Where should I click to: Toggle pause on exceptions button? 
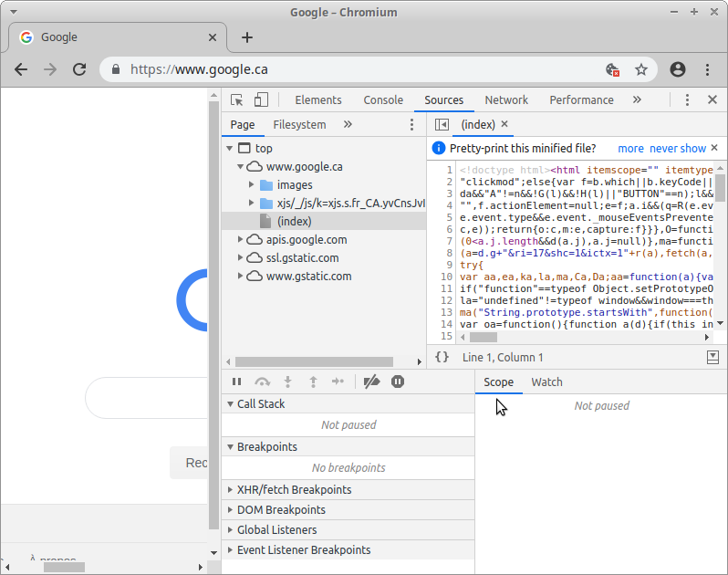coord(398,382)
